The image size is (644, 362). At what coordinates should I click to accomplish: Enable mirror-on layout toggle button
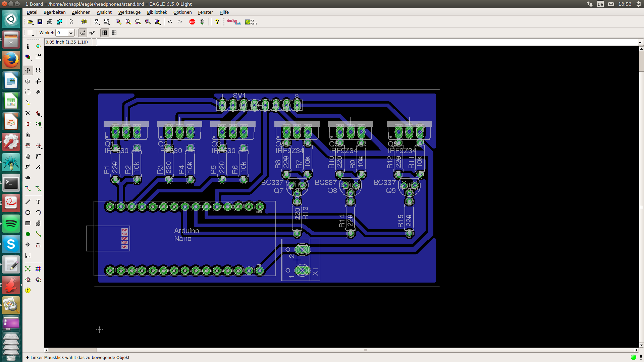(x=114, y=33)
